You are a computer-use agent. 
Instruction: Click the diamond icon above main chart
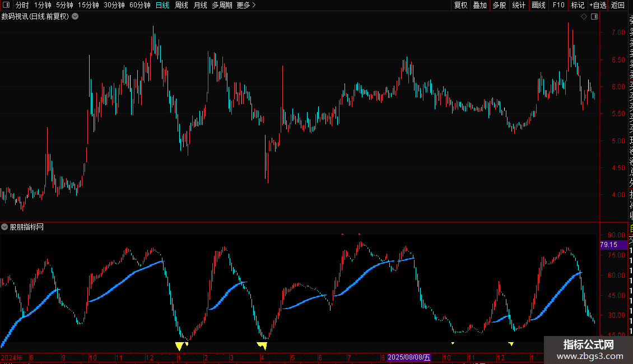(x=584, y=17)
